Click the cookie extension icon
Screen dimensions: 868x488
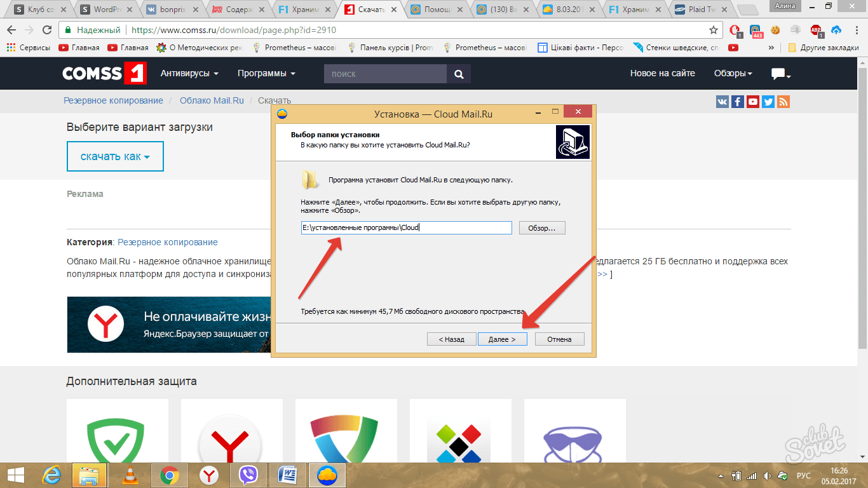click(x=775, y=30)
